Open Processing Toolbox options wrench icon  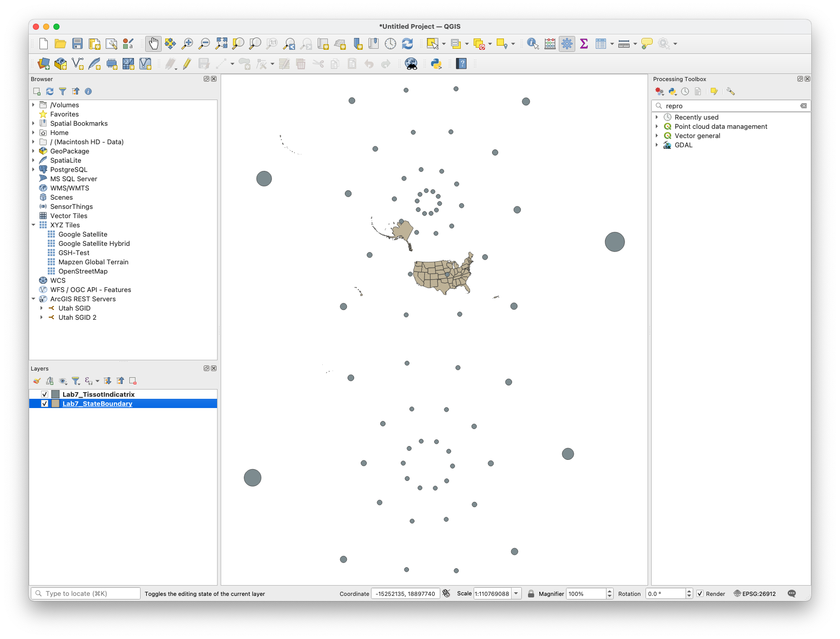click(731, 91)
